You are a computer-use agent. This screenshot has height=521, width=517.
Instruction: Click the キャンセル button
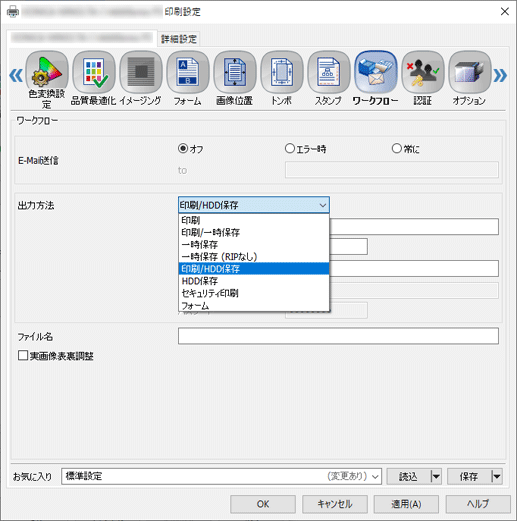(335, 504)
